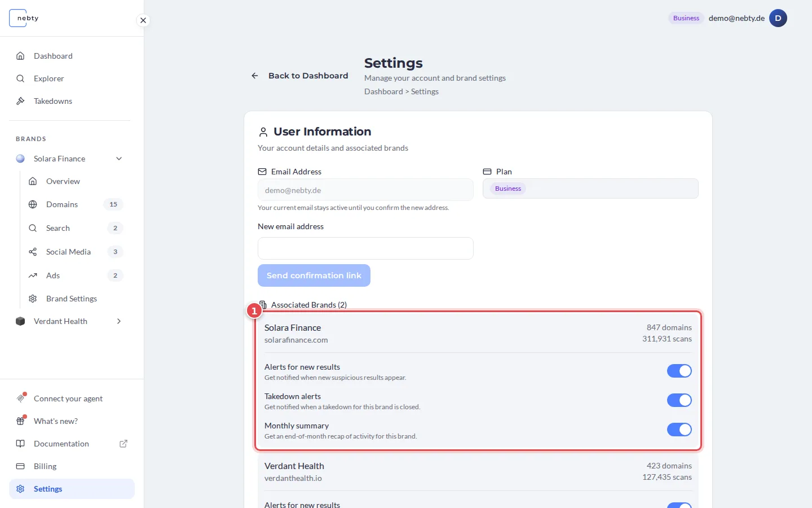The height and width of the screenshot is (508, 812).
Task: Close the sidebar with the X button
Action: tap(143, 20)
